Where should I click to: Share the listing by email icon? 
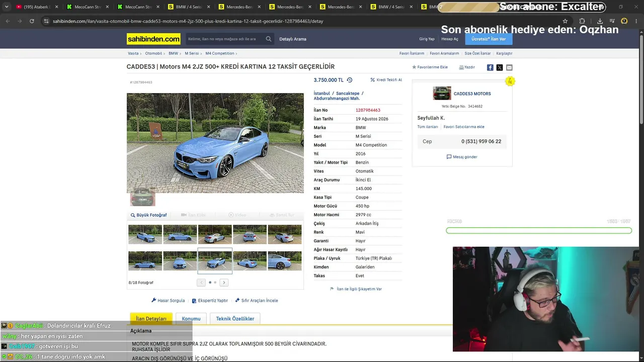[509, 67]
